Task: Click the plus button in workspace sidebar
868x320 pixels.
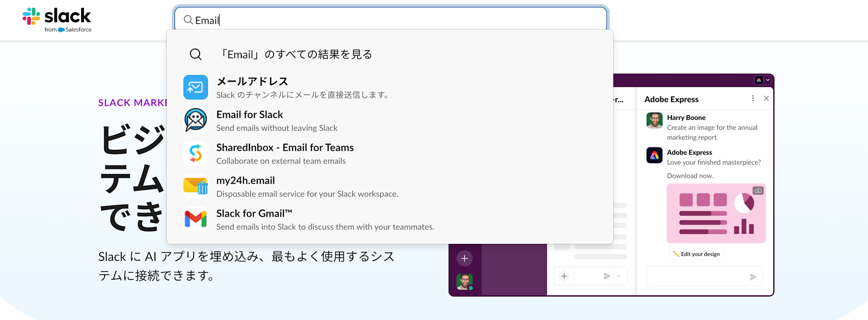Action: pyautogui.click(x=464, y=258)
